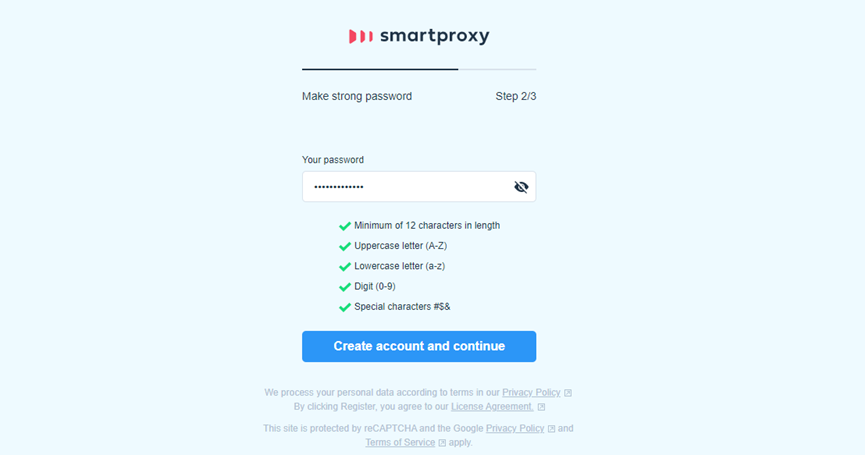The image size is (865, 455).
Task: Click the Step 2/3 indicator label
Action: click(515, 97)
